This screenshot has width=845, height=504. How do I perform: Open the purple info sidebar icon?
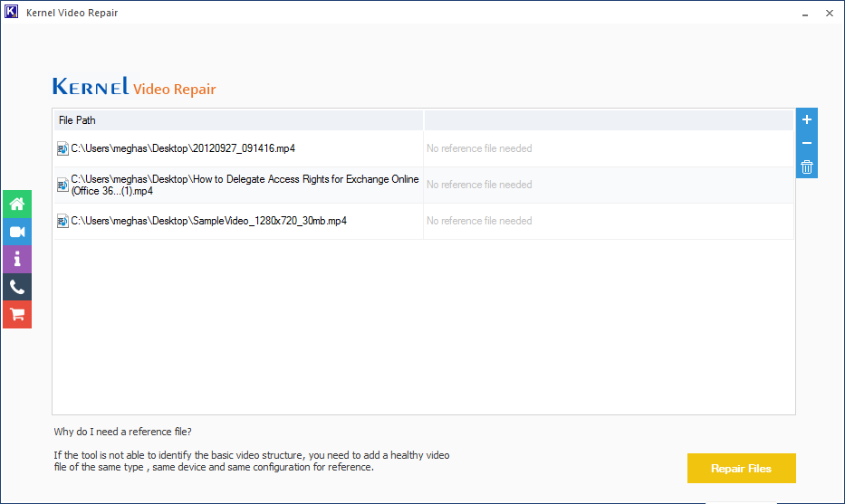17,259
